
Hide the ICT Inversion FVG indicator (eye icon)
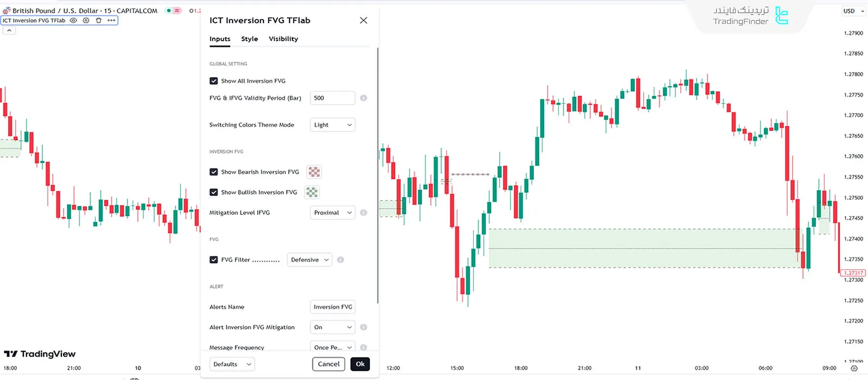[73, 21]
